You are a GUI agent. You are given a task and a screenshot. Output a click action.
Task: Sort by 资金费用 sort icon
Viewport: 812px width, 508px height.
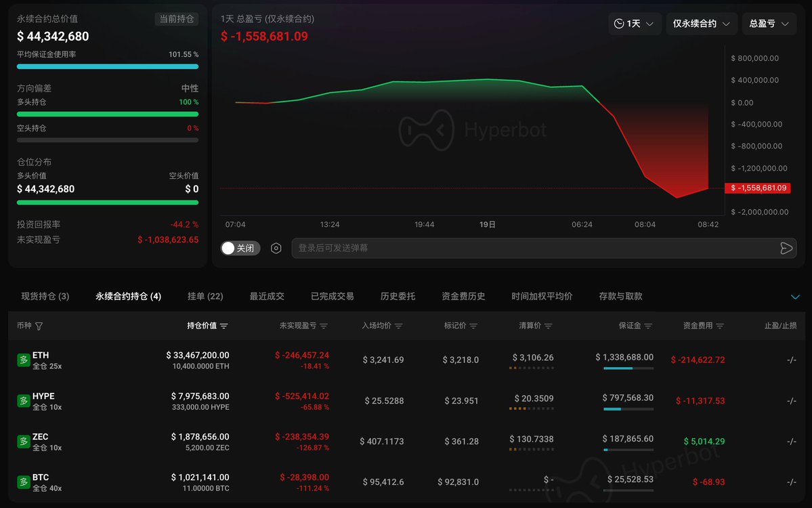(720, 326)
